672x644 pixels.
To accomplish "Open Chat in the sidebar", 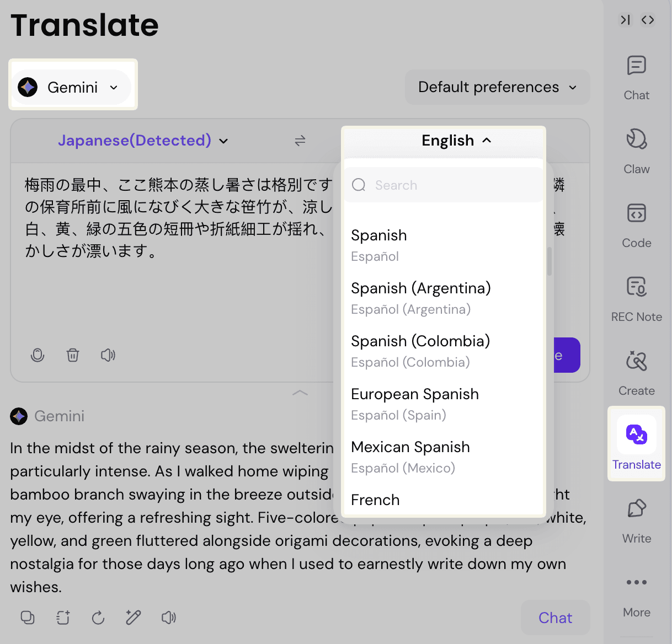I will click(x=636, y=78).
